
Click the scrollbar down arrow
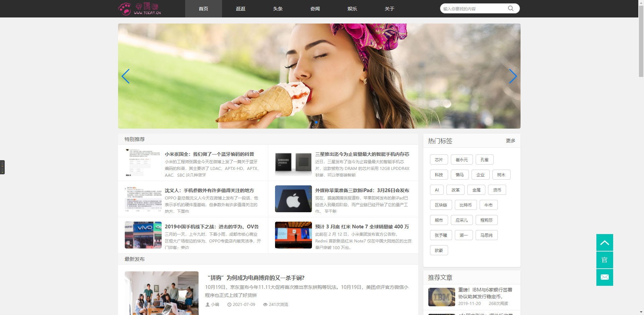pyautogui.click(x=641, y=312)
